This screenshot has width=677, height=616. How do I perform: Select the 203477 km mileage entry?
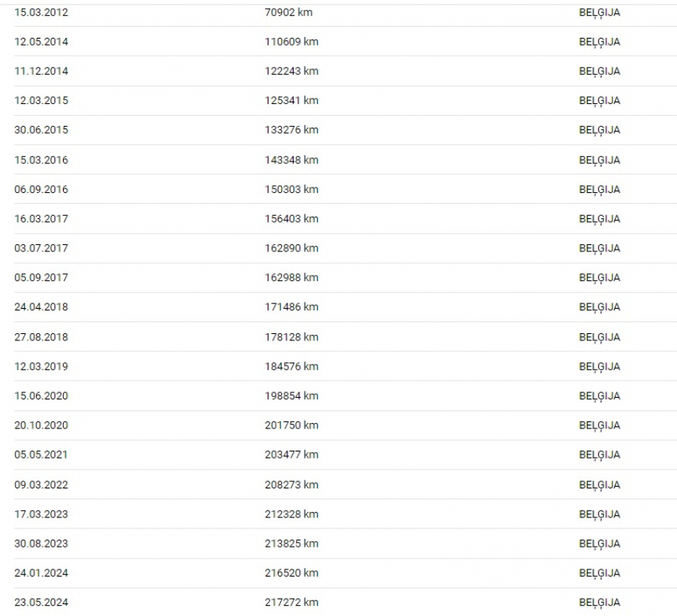tap(291, 455)
